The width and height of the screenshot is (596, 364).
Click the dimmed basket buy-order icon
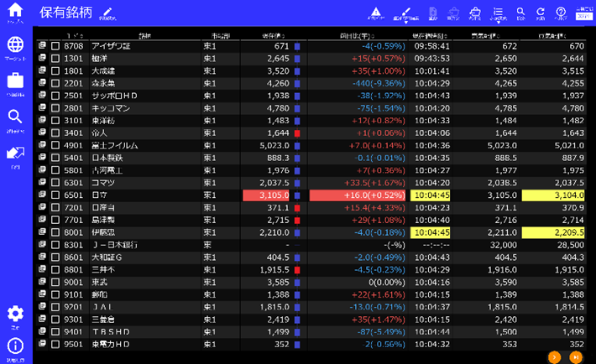tap(453, 13)
